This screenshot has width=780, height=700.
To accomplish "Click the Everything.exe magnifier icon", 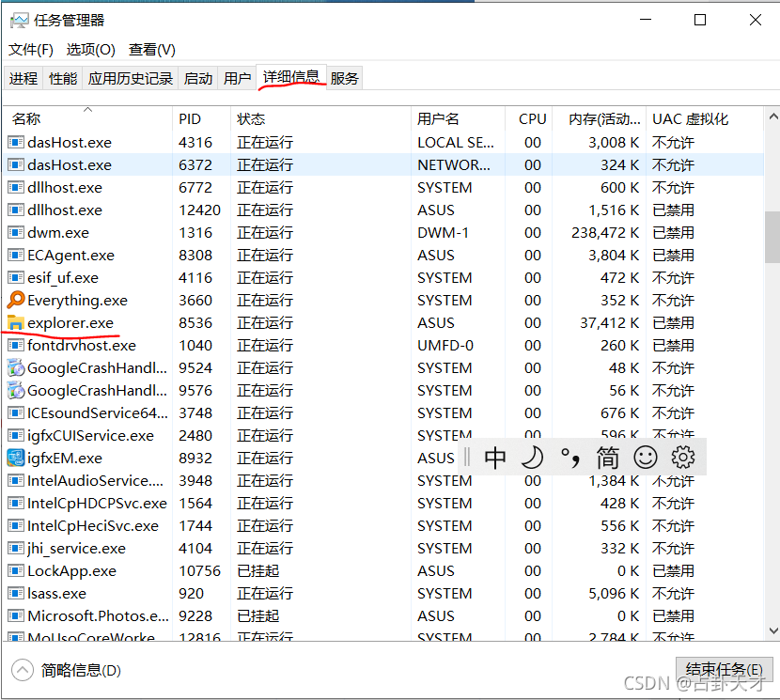I will click(16, 300).
